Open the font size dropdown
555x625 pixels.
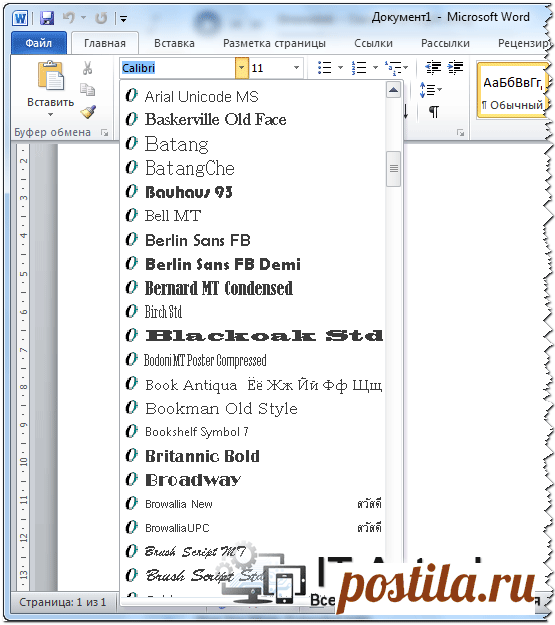pyautogui.click(x=296, y=68)
